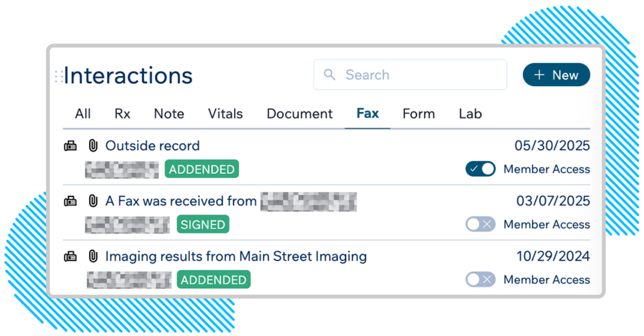The height and width of the screenshot is (336, 644).
Task: Click the paperclip attachment icon on Outside record
Action: tap(93, 146)
